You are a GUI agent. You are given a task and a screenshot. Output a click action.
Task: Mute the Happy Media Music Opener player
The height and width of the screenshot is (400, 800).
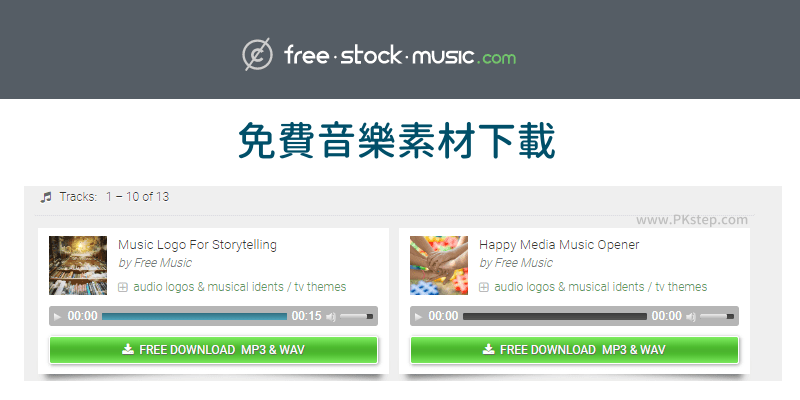click(691, 317)
